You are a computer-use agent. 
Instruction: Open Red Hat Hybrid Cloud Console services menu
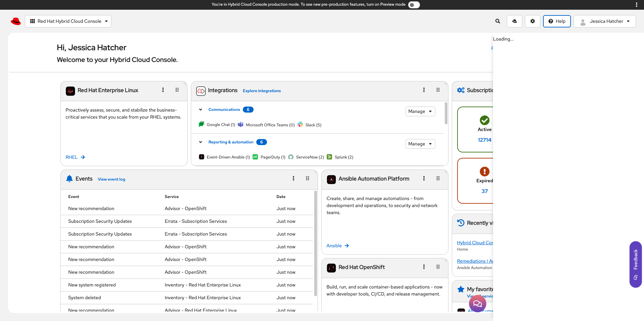[68, 21]
